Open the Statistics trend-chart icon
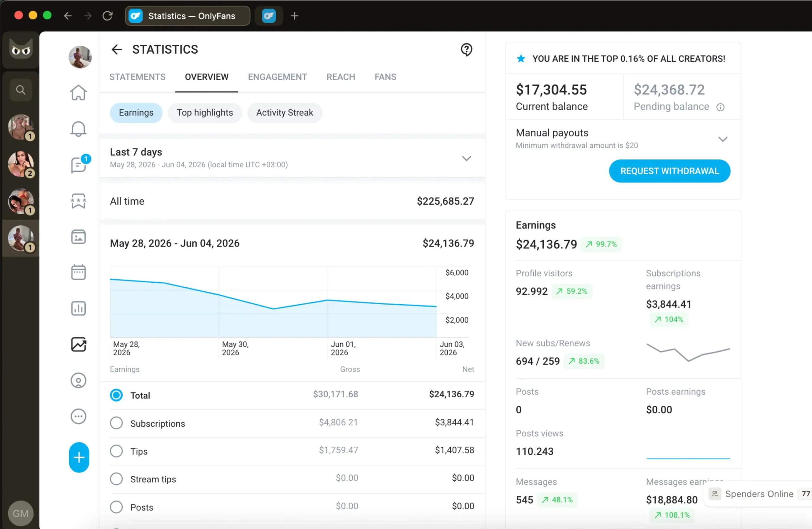The width and height of the screenshot is (812, 529). pyautogui.click(x=78, y=344)
